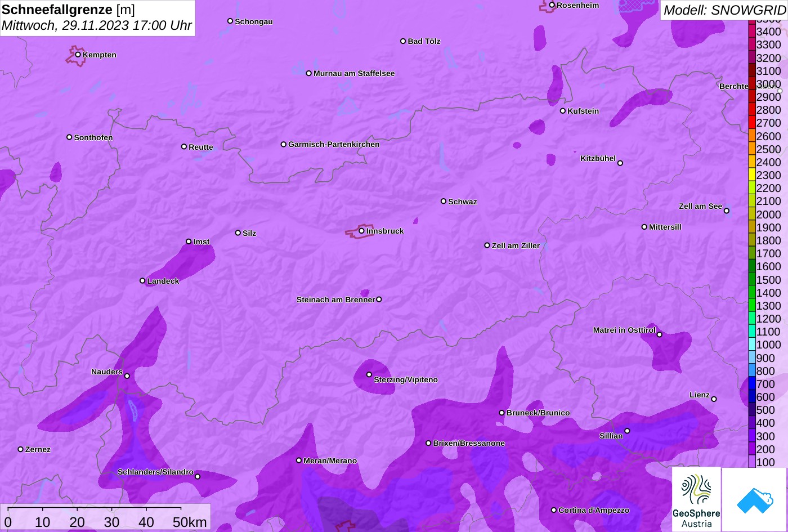
Task: Click the 10 km mark on scale bar
Action: coord(43,522)
